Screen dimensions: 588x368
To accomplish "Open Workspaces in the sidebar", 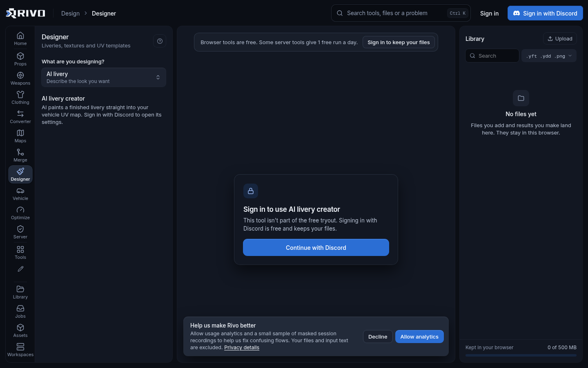I will point(20,350).
